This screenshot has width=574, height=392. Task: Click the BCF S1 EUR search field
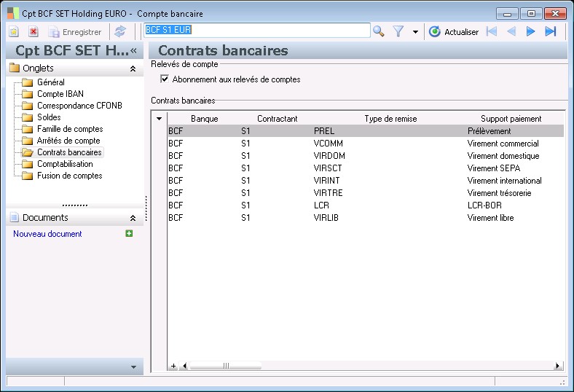257,31
